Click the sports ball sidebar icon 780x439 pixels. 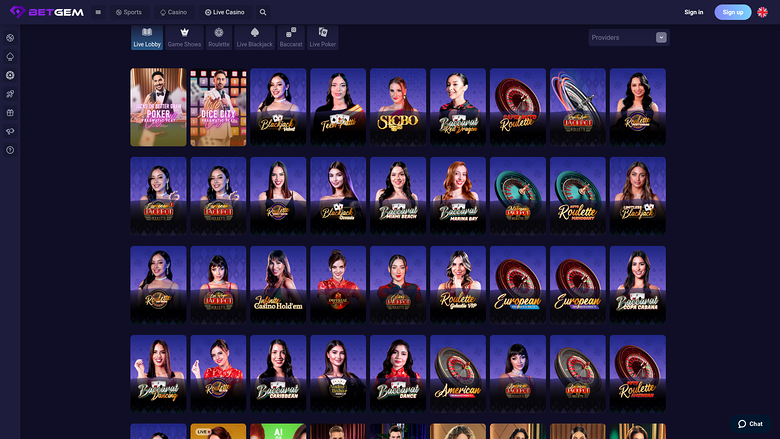pos(10,38)
